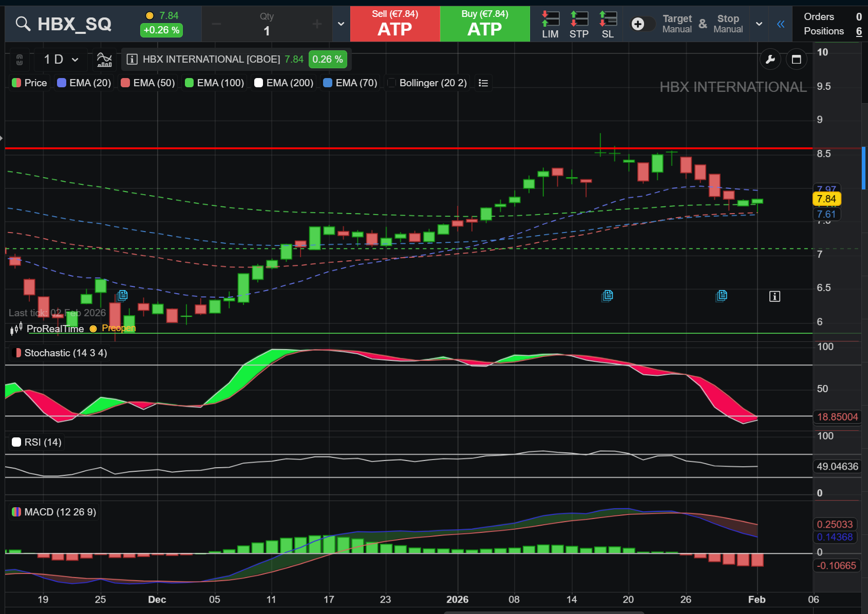Click the chart link chain icon
The image size is (868, 614).
20,60
